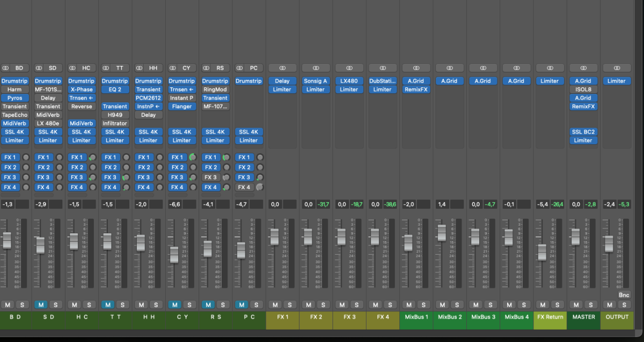Toggle the channel format icon on TT strip
This screenshot has height=342, width=644.
106,68
